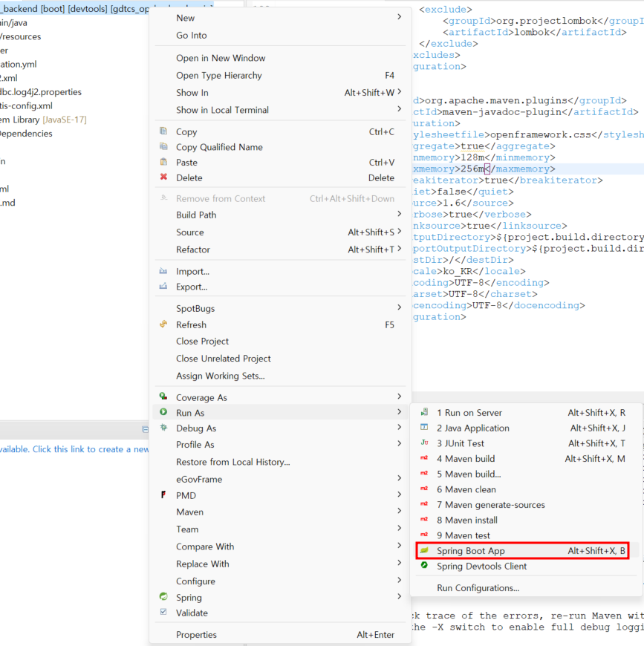The image size is (644, 646).
Task: Expand the New submenu arrow
Action: point(400,17)
